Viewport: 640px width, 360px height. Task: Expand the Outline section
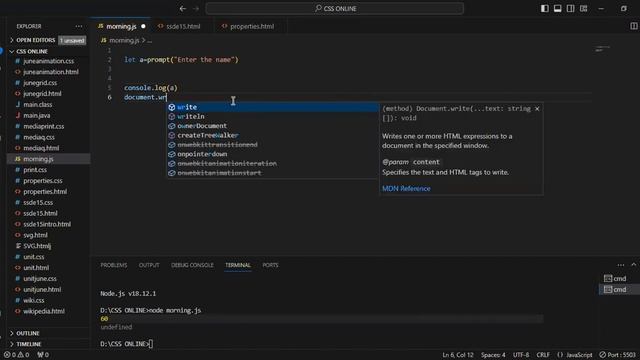[x=28, y=333]
